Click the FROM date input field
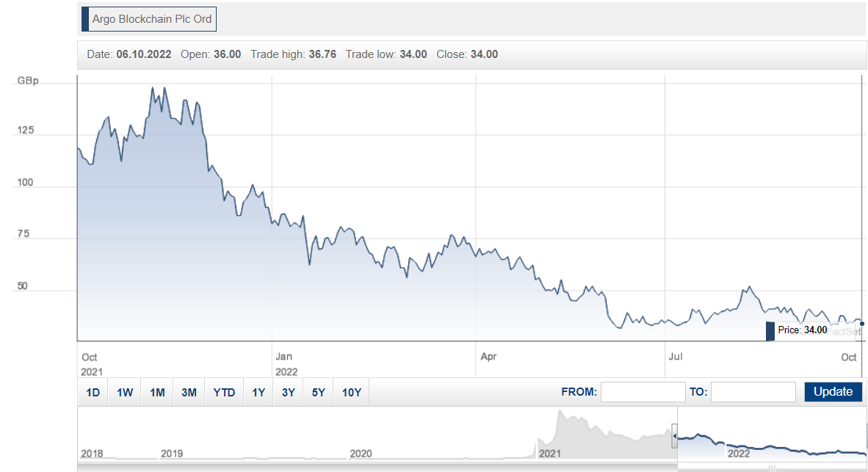 point(643,392)
